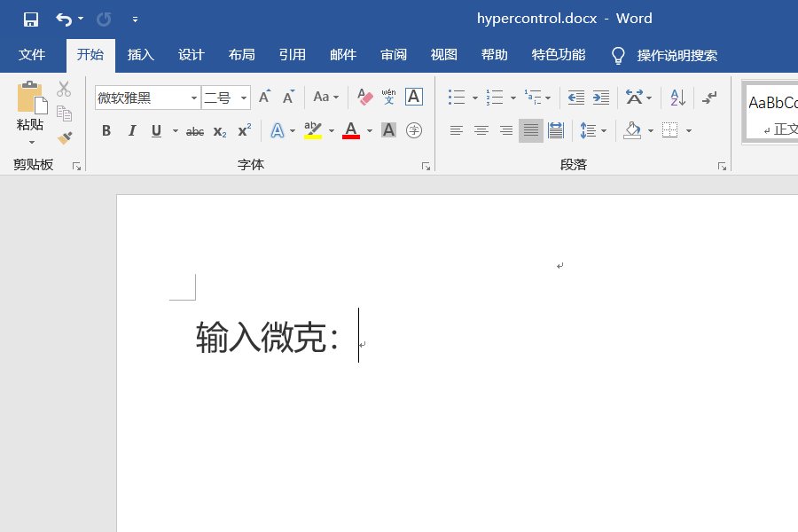
Task: Toggle show/hide paragraph marks
Action: 708,99
